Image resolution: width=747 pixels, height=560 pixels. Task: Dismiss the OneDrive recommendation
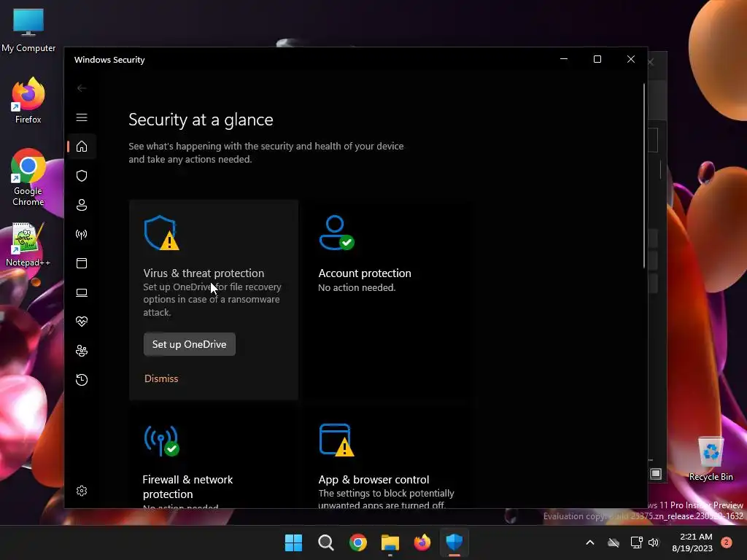161,378
